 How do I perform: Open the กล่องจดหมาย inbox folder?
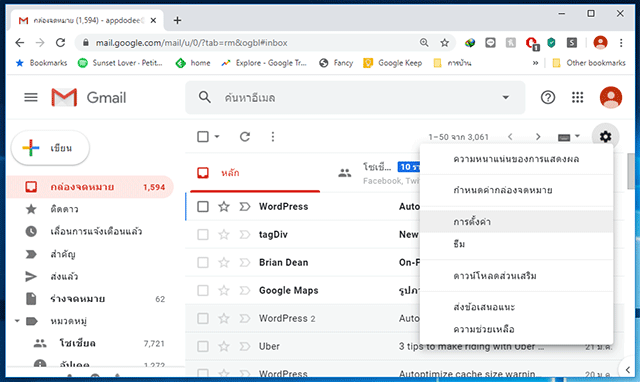point(91,187)
